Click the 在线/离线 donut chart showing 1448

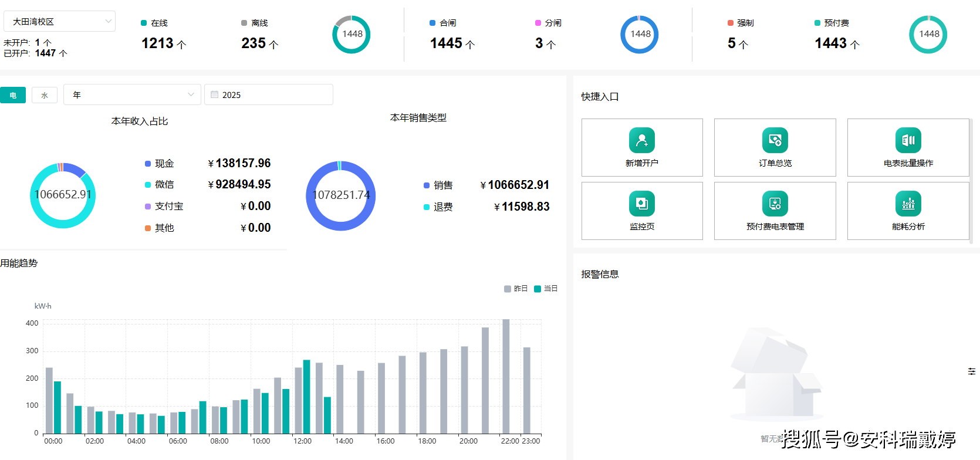(352, 35)
